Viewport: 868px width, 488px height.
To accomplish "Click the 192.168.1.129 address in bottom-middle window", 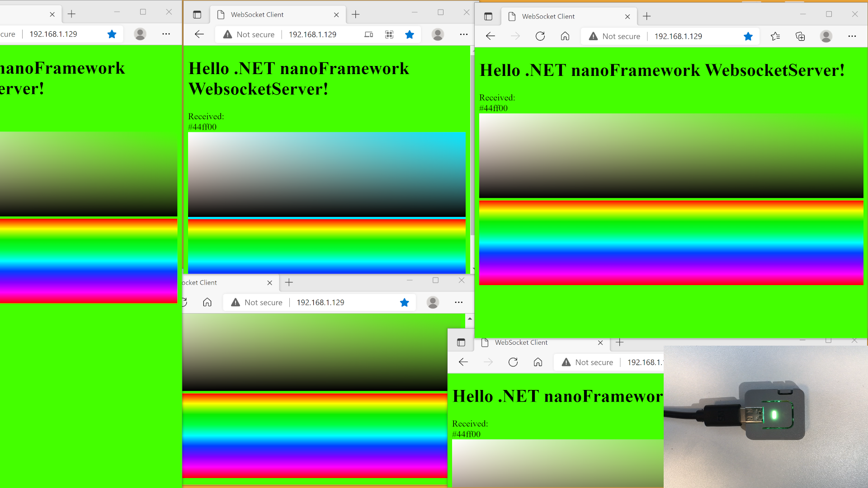I will [321, 302].
